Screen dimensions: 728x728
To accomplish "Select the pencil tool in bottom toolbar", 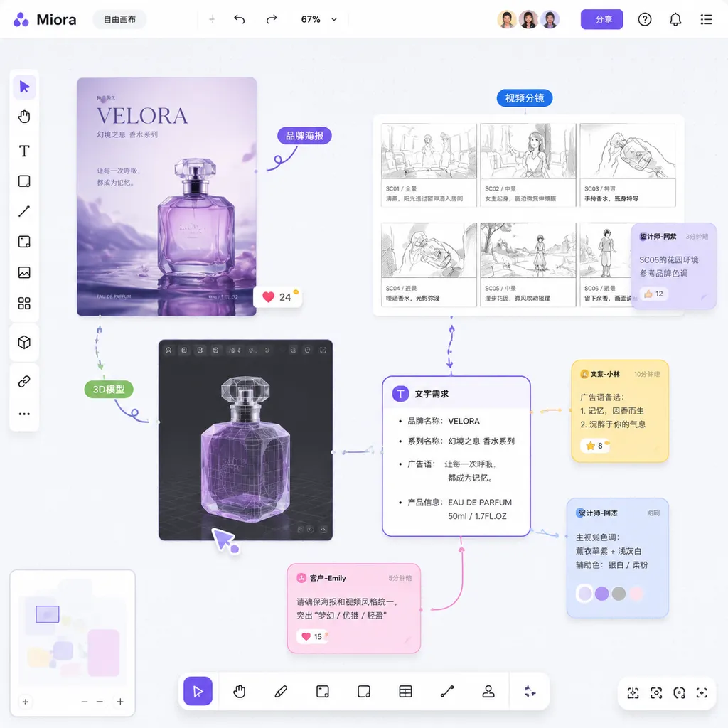I will 281,691.
